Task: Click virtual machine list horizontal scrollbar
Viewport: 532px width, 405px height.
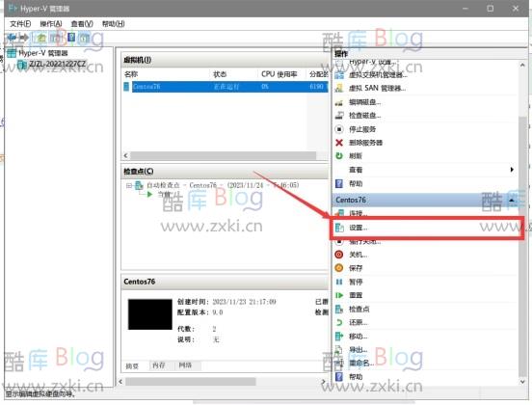Action: (224, 155)
